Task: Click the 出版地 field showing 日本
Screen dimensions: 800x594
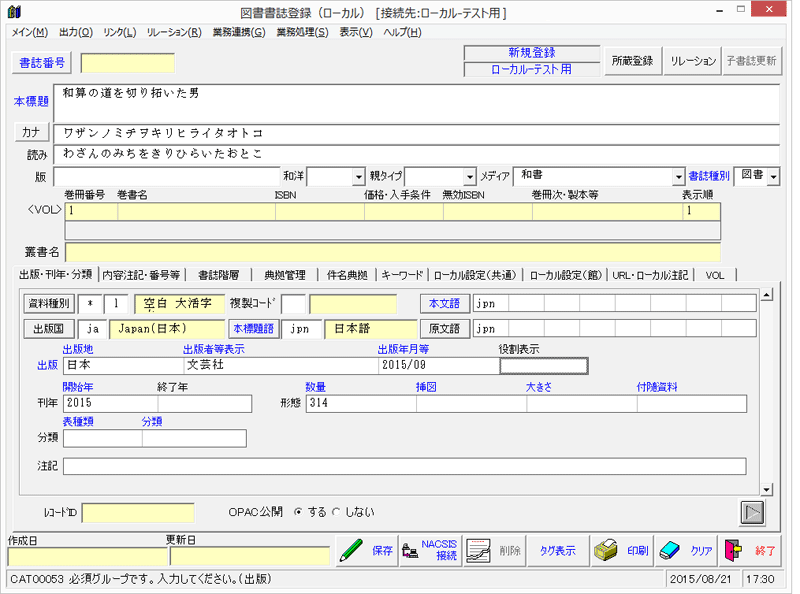Action: click(123, 365)
